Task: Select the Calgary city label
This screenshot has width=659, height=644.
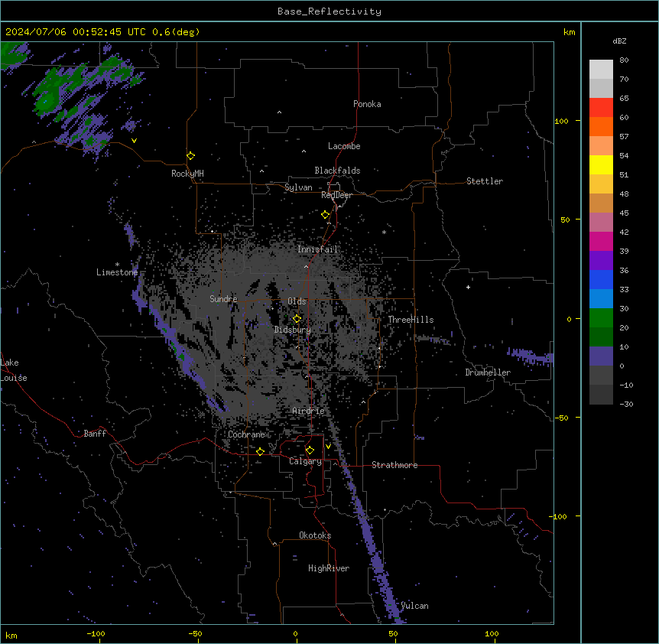Action: pos(305,461)
